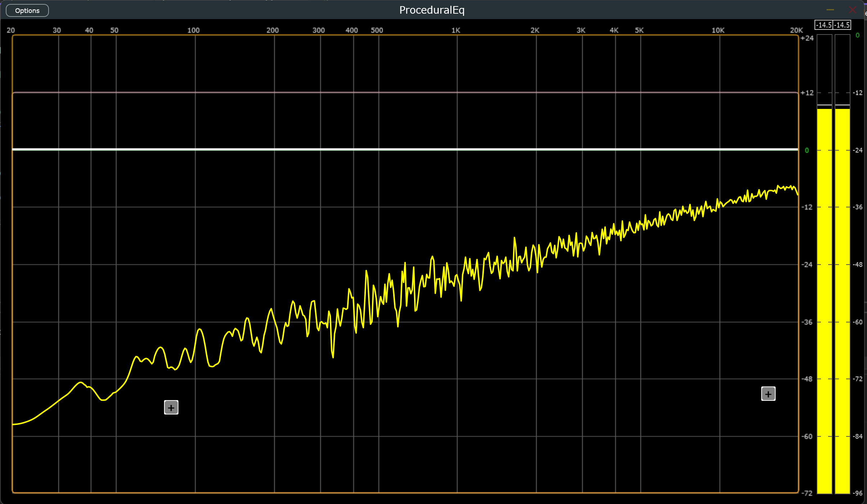Click the 100 frequency label
Image resolution: width=867 pixels, height=504 pixels.
[x=193, y=30]
